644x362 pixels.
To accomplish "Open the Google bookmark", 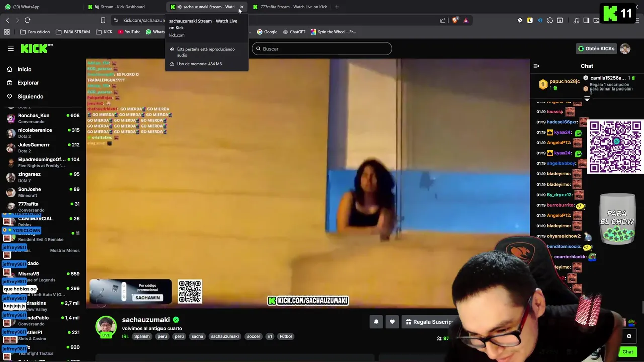I will coord(267,32).
